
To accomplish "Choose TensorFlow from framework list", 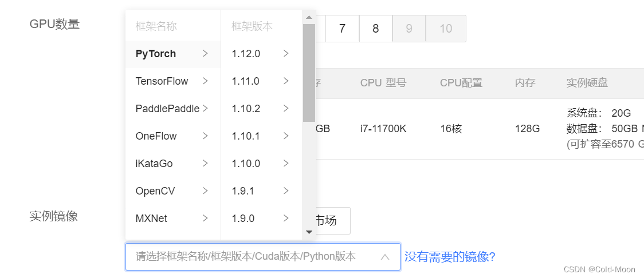I will pos(173,81).
